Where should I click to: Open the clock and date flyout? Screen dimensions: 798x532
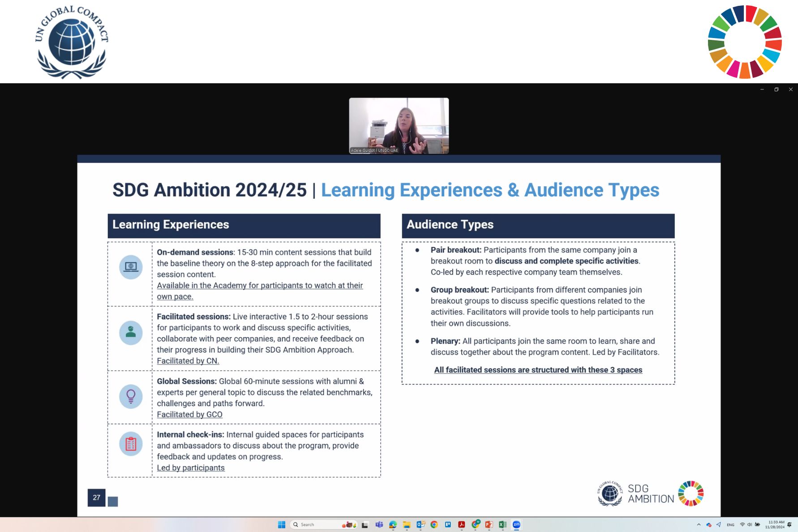(x=774, y=524)
